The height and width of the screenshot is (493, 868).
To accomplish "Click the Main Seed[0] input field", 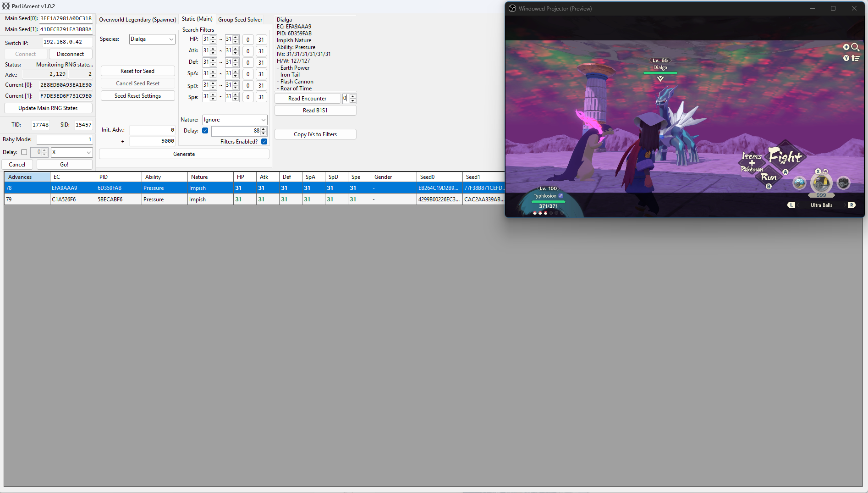I will tap(66, 19).
